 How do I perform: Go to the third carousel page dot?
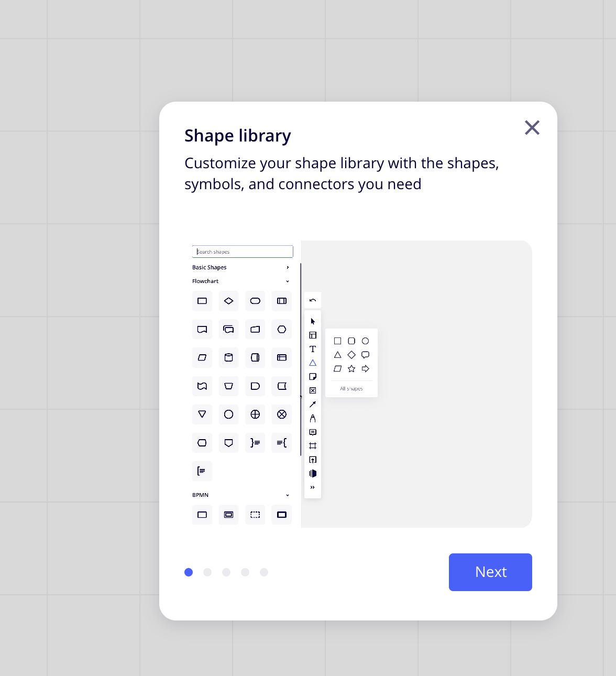coord(226,572)
